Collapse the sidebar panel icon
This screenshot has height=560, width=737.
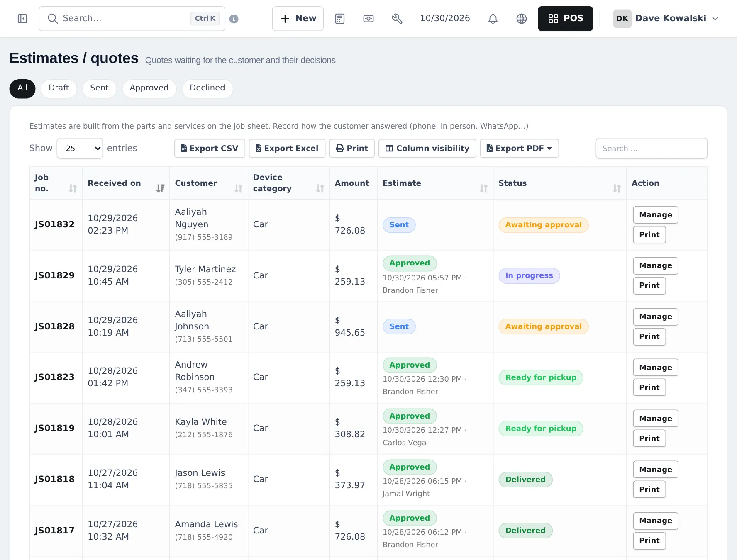[x=22, y=19]
